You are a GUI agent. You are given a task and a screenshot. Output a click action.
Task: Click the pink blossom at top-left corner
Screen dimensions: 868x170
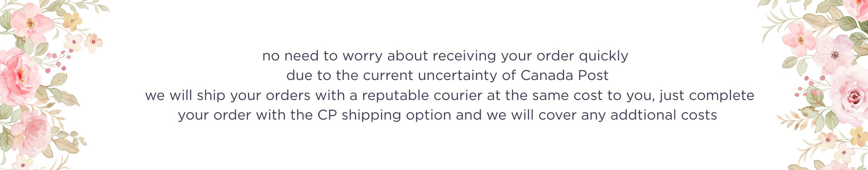coord(30,21)
